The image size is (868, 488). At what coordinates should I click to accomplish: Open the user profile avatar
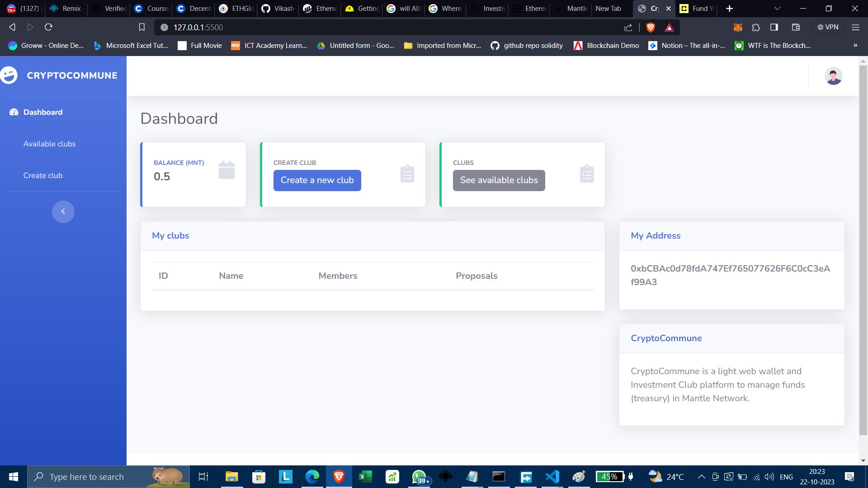(x=833, y=76)
